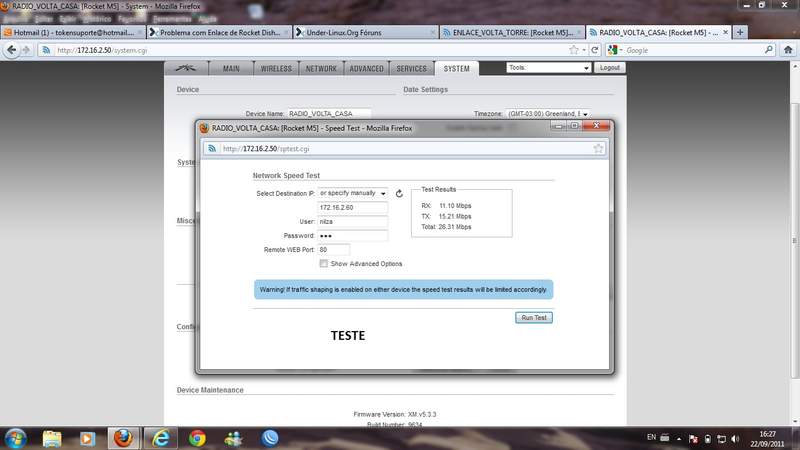The width and height of the screenshot is (800, 450).
Task: Open the SERVICES tab
Action: [x=411, y=68]
